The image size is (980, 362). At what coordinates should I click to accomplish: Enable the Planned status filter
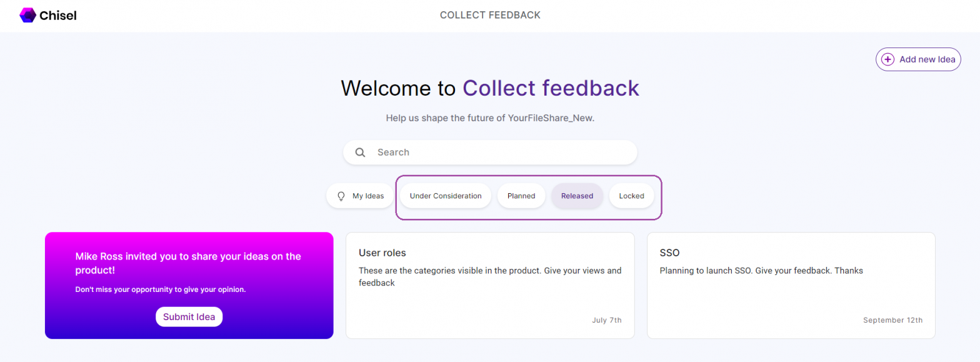coord(521,196)
